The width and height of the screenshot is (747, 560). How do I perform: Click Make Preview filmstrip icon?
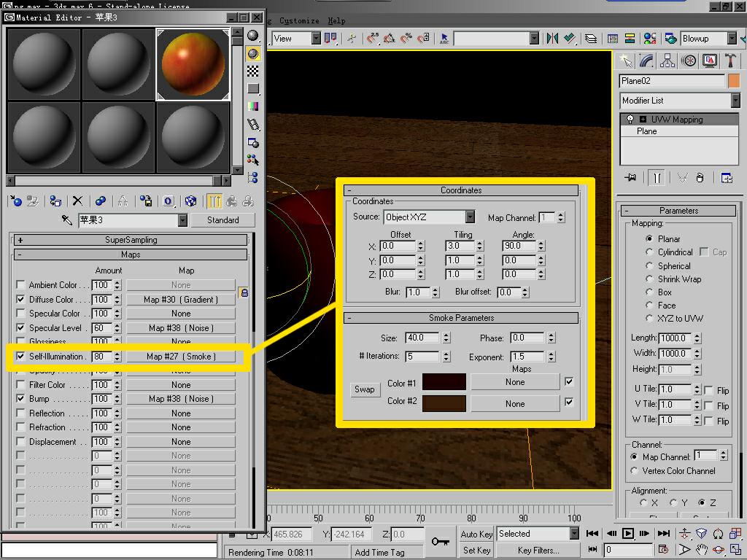pyautogui.click(x=253, y=124)
